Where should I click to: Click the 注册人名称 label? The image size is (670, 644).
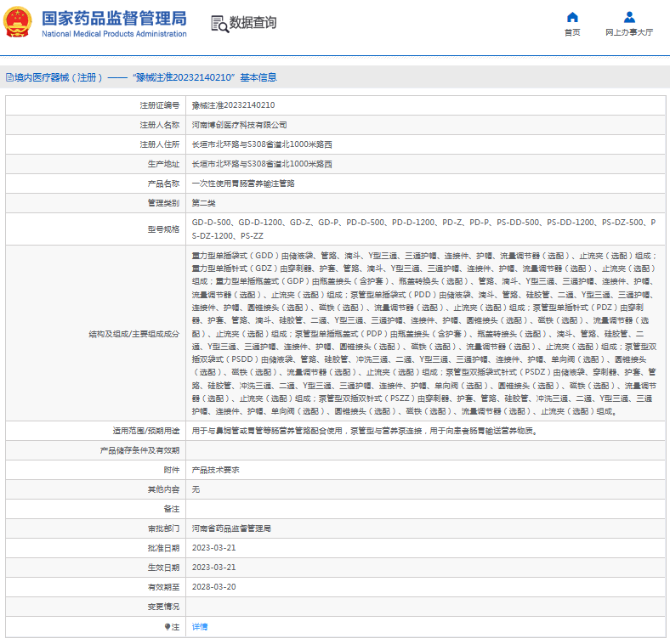coord(160,125)
